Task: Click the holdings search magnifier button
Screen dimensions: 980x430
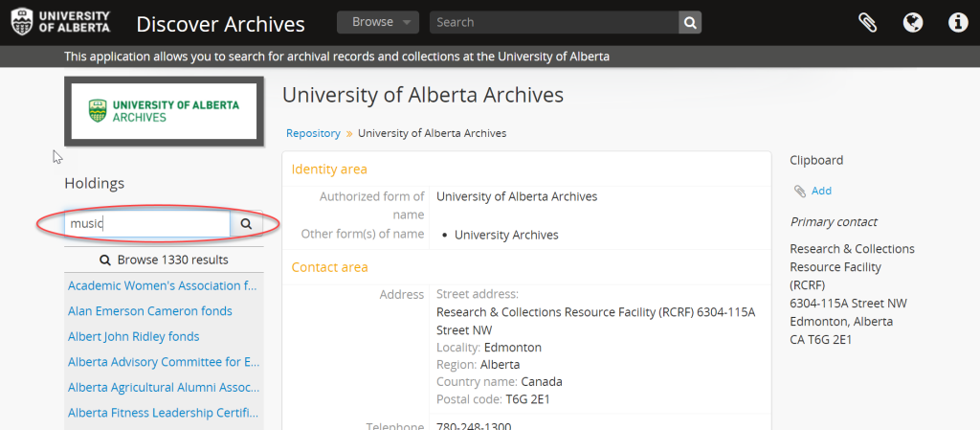Action: (x=246, y=224)
